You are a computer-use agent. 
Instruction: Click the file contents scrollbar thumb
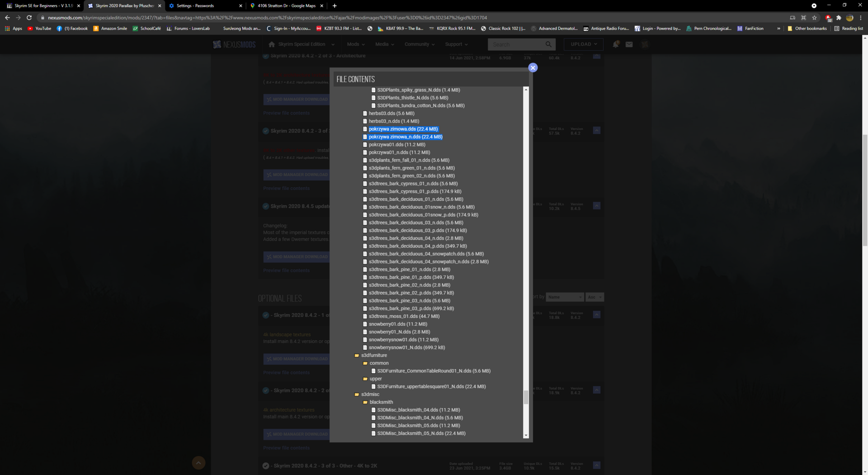[526, 397]
